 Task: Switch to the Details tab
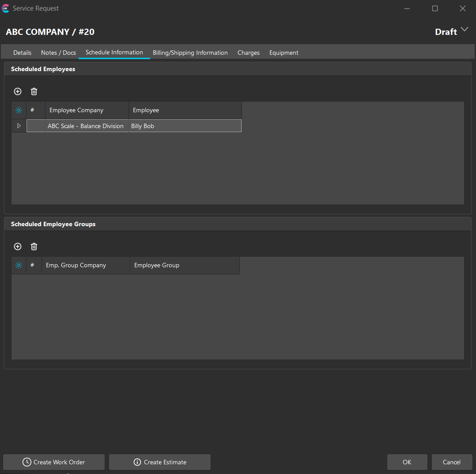pos(22,53)
